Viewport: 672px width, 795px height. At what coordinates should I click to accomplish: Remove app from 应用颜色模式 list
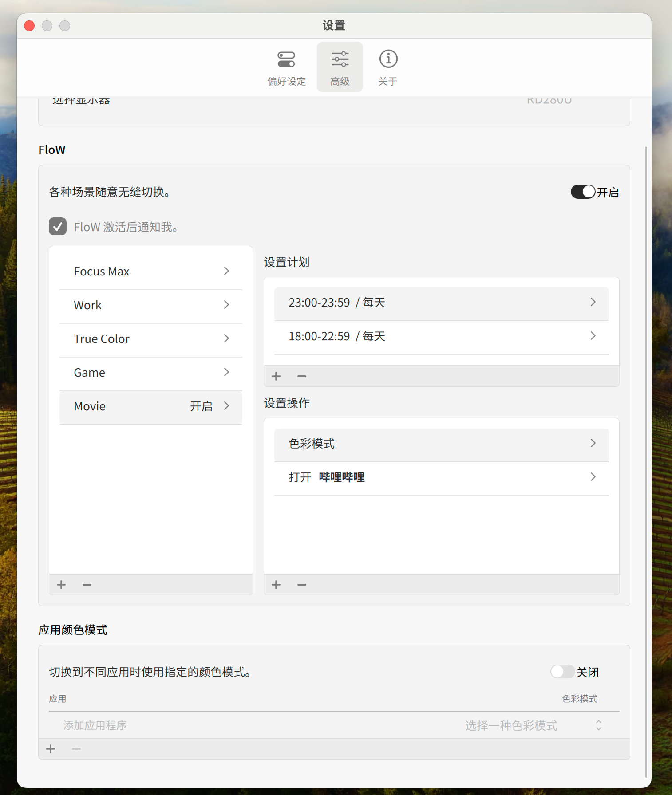tap(76, 749)
